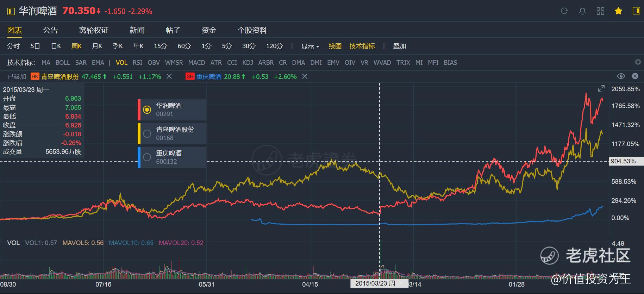
Task: Select the 分时 chart period
Action: [x=13, y=46]
